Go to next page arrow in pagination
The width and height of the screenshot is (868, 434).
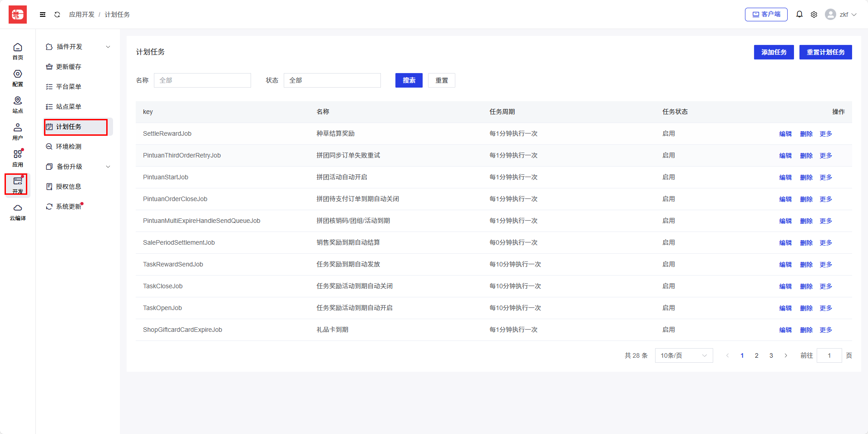click(786, 355)
